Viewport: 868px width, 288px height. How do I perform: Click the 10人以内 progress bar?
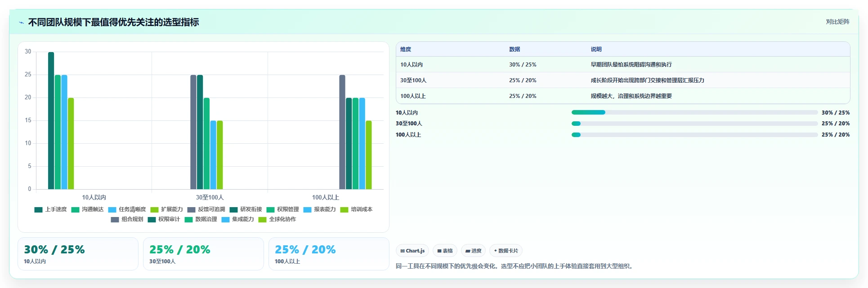(x=694, y=112)
